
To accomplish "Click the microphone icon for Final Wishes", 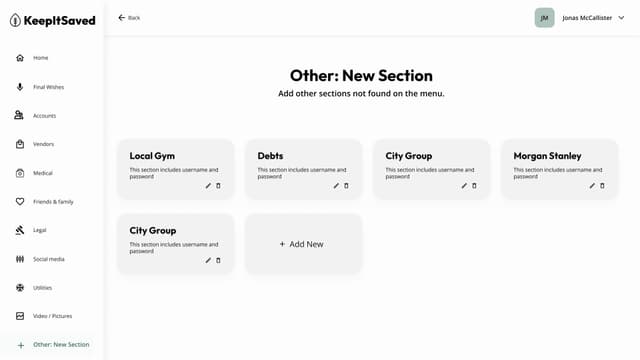I will 20,87.
